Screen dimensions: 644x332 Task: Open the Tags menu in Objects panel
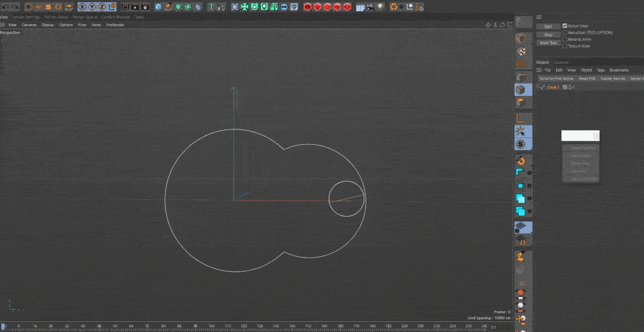point(601,70)
